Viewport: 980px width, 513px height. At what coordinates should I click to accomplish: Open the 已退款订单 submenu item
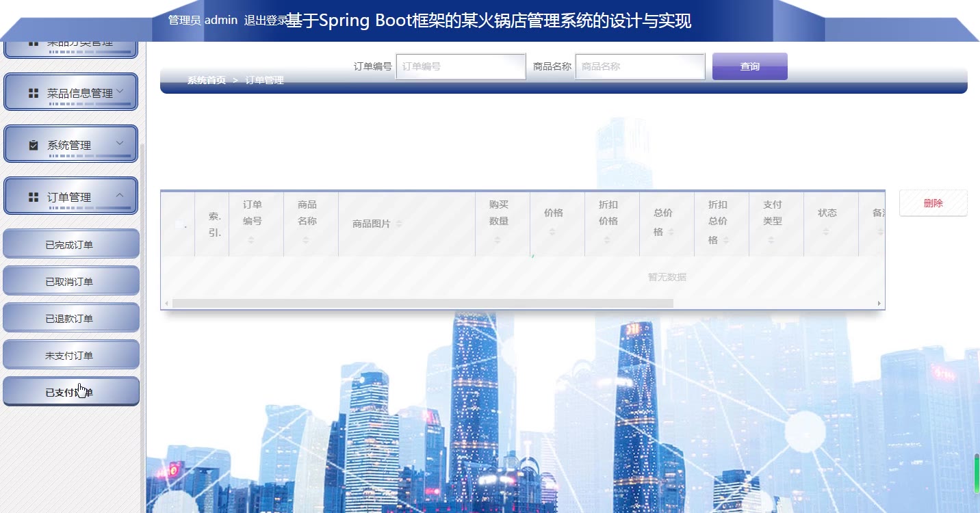click(71, 318)
